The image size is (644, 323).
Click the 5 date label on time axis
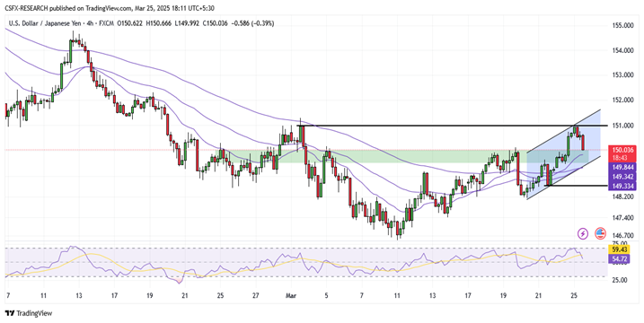click(327, 295)
